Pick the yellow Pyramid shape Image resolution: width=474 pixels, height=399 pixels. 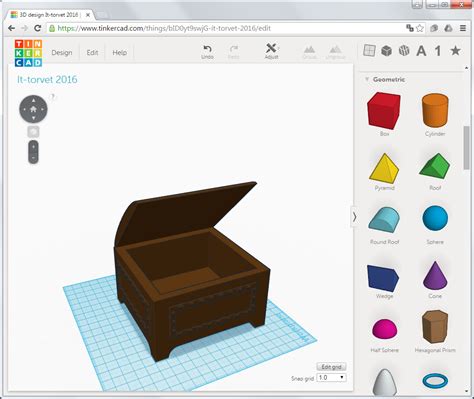point(384,168)
